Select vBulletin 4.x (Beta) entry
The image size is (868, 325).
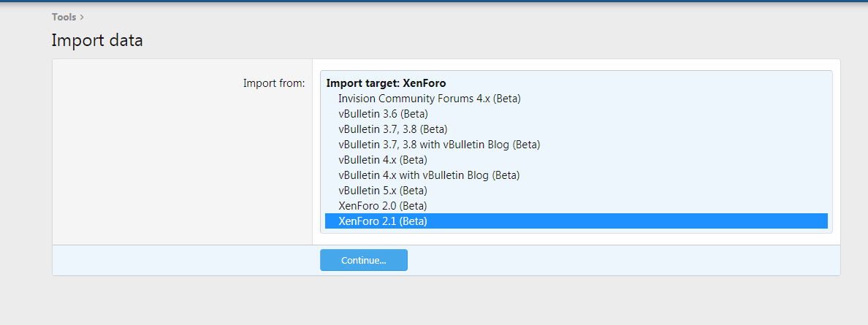(x=576, y=160)
